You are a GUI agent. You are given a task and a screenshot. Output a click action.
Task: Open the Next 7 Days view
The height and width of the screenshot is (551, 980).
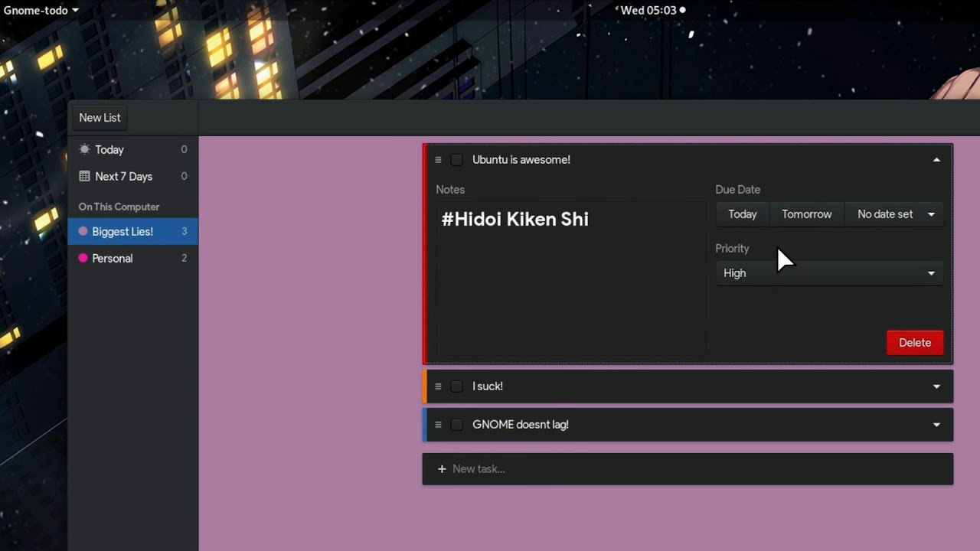pos(132,176)
